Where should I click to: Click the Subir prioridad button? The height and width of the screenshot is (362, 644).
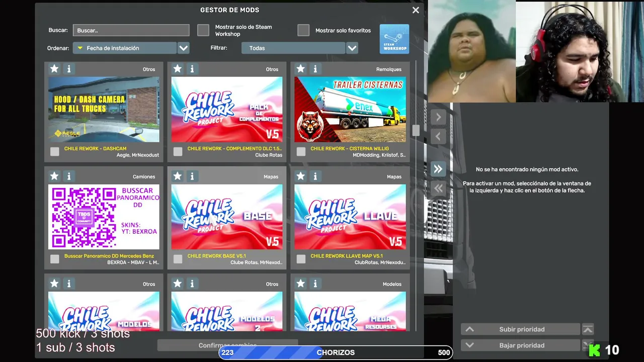click(x=521, y=329)
